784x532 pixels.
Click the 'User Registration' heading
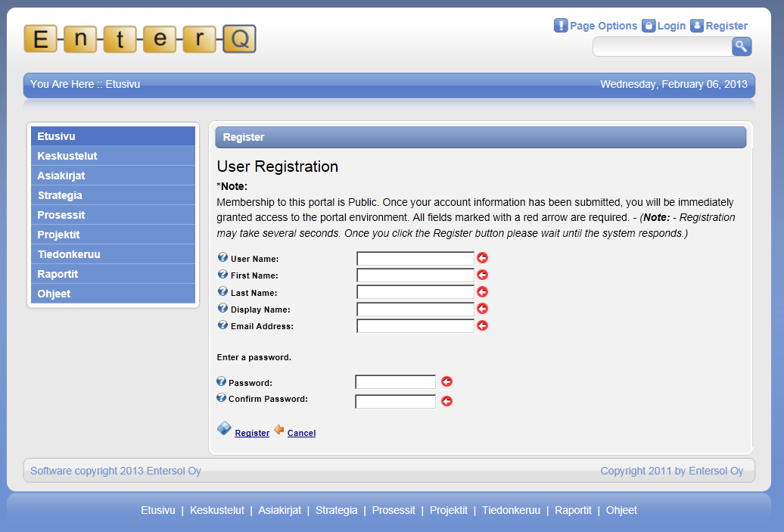278,166
